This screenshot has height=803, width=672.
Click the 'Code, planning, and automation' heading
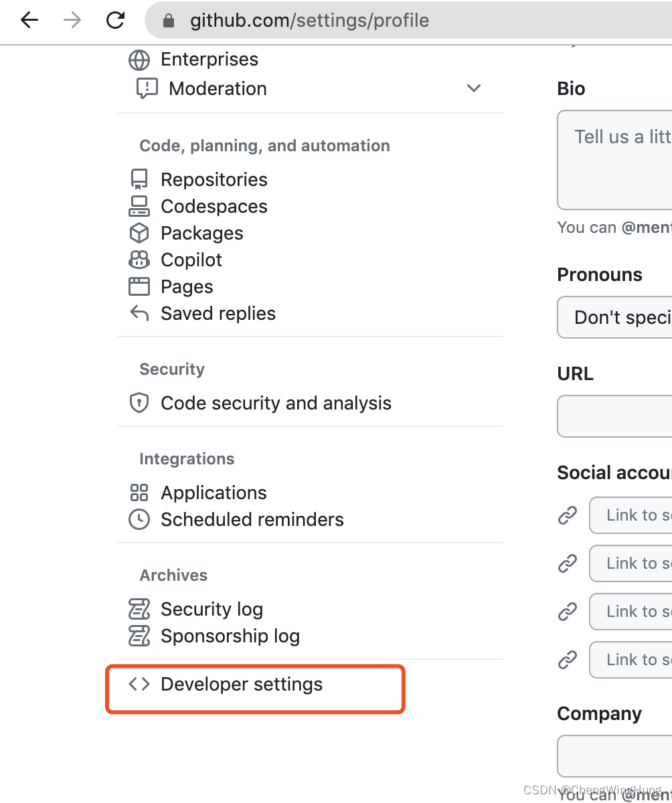pyautogui.click(x=264, y=146)
